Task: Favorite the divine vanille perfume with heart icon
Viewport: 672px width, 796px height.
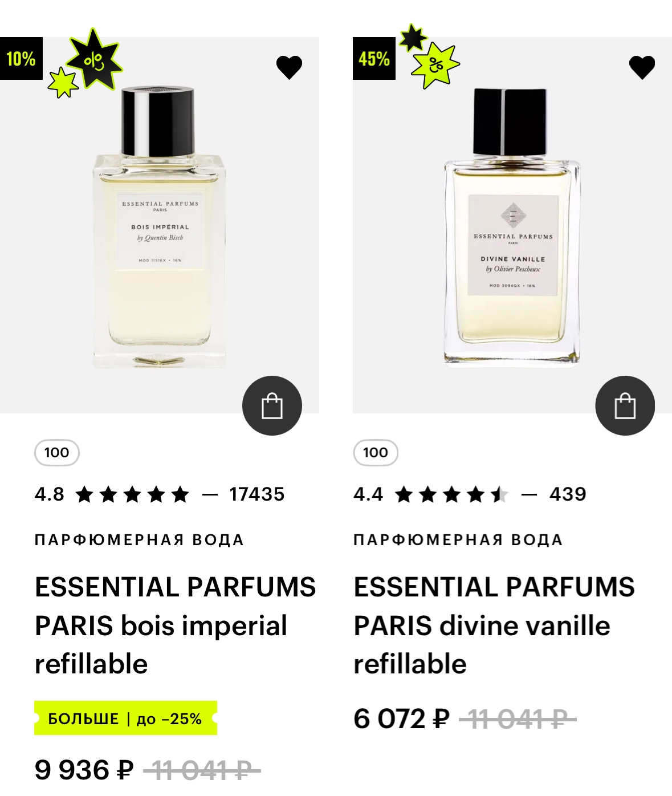Action: point(642,67)
